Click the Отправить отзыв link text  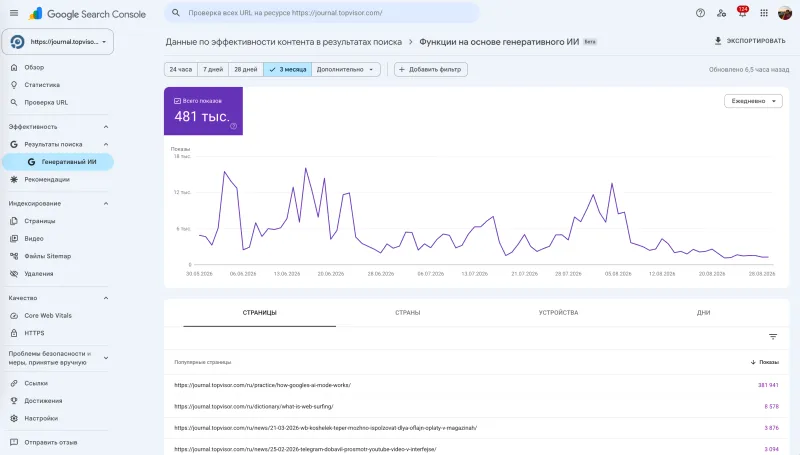51,442
